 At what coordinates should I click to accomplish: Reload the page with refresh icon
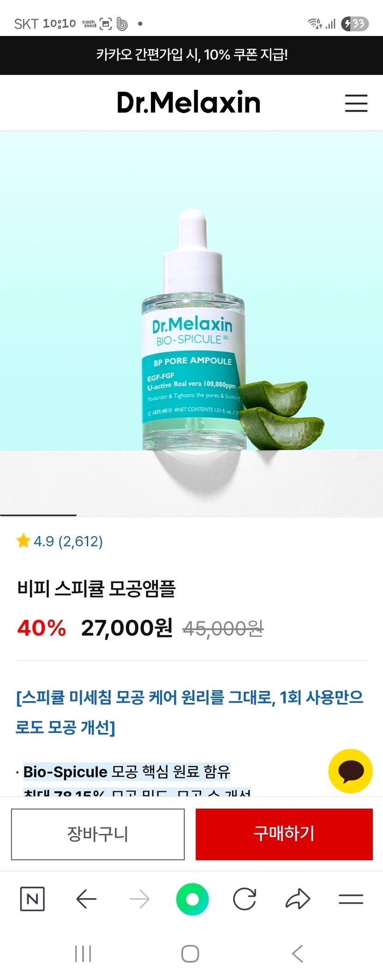[245, 899]
